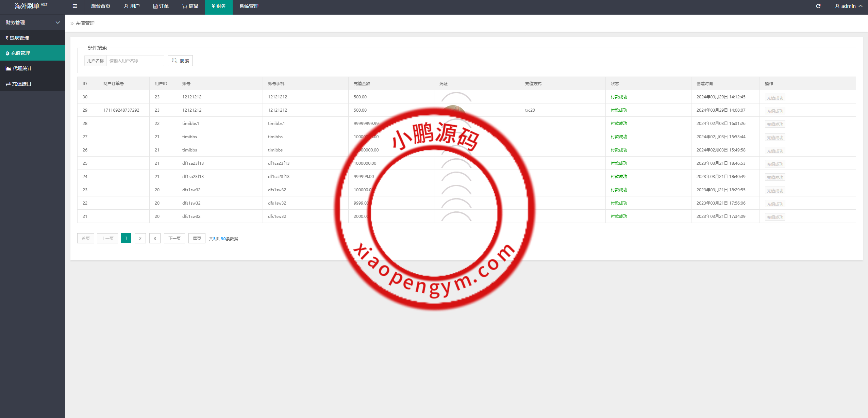Click 下一页 pagination button
Screen dimensions: 868x418
point(174,238)
